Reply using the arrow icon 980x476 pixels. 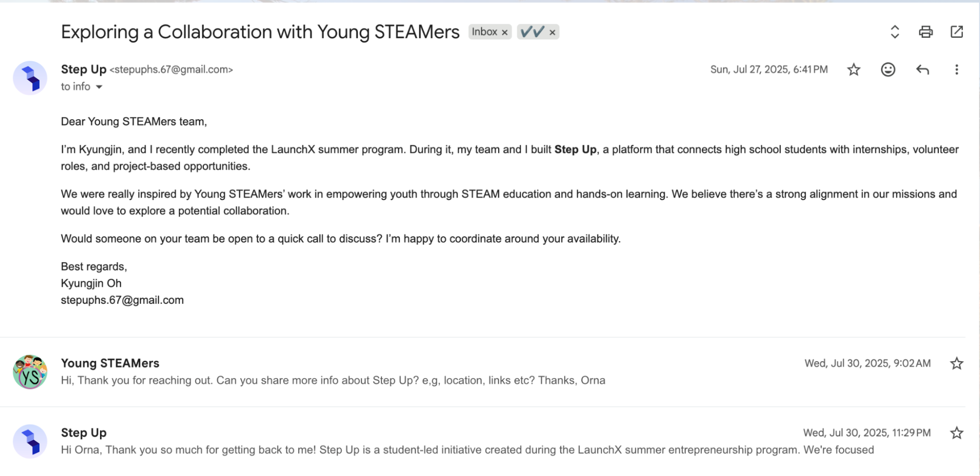click(922, 70)
